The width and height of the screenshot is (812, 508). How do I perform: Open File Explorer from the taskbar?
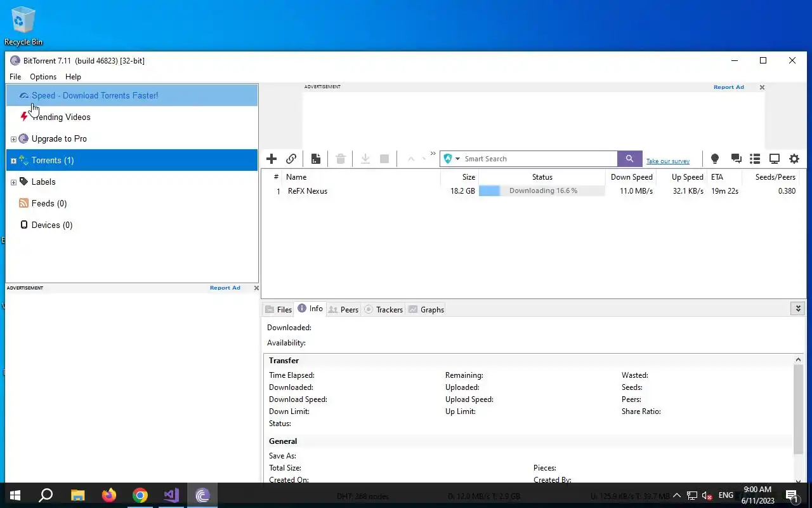pos(77,495)
